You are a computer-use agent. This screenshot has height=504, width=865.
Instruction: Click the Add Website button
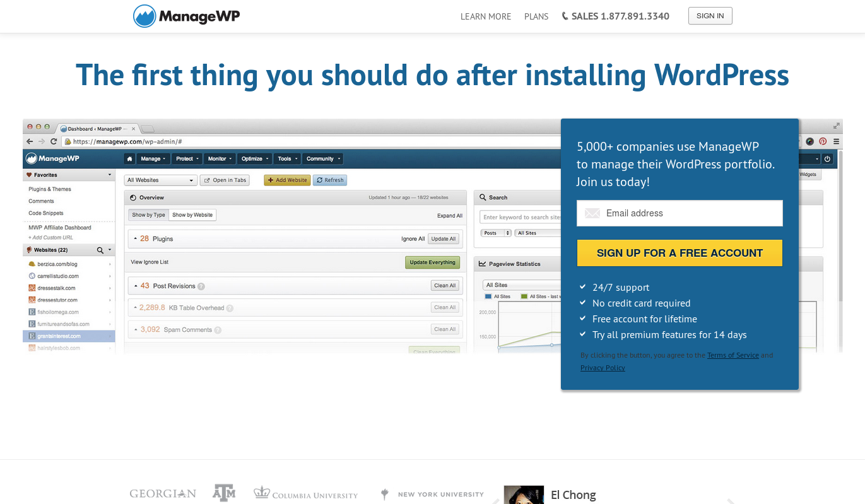[287, 180]
